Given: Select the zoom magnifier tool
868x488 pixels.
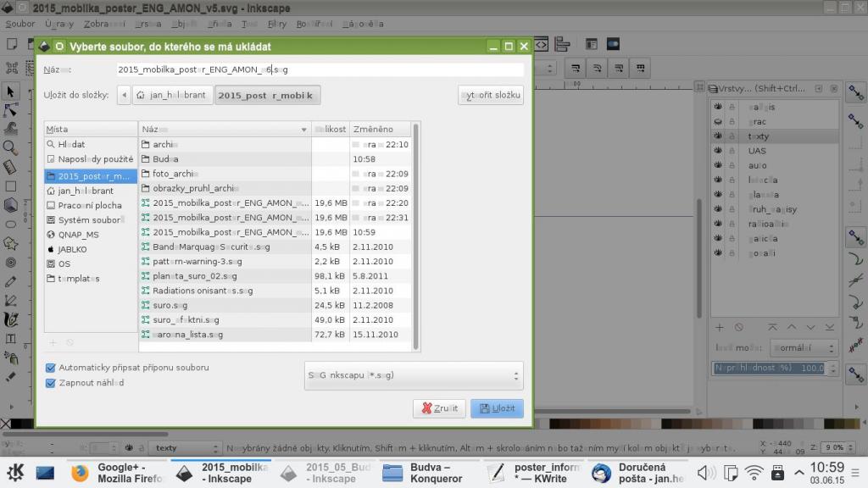Looking at the screenshot, I should 10,147.
